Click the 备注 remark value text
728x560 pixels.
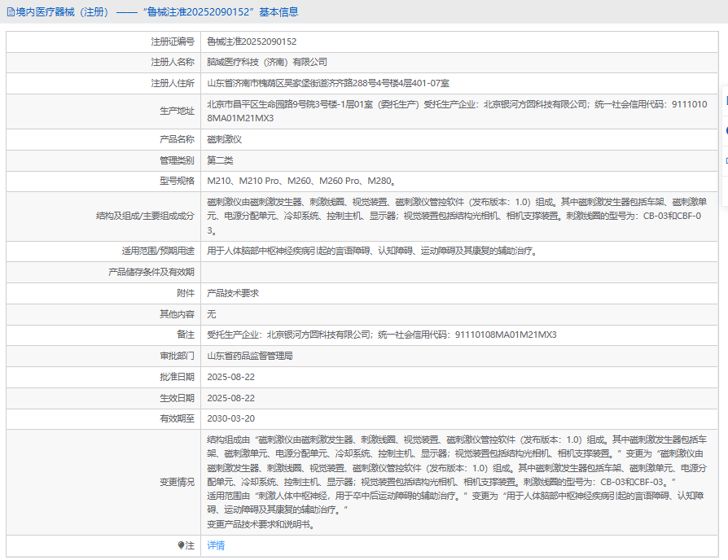tap(381, 335)
